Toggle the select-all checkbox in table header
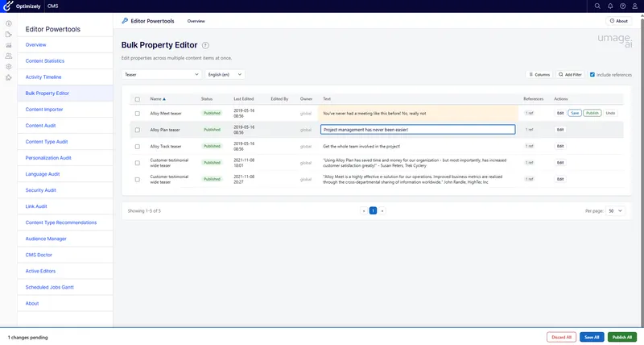644x345 pixels. tap(138, 99)
